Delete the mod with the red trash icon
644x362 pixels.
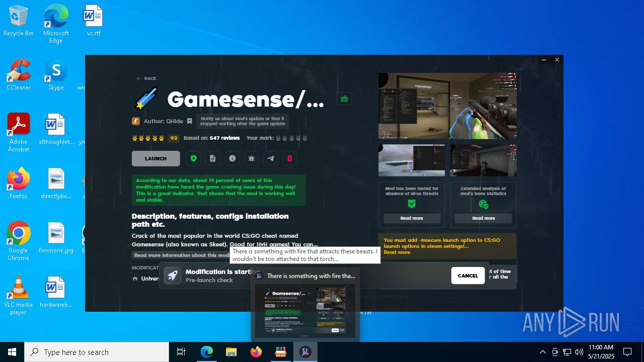[289, 158]
